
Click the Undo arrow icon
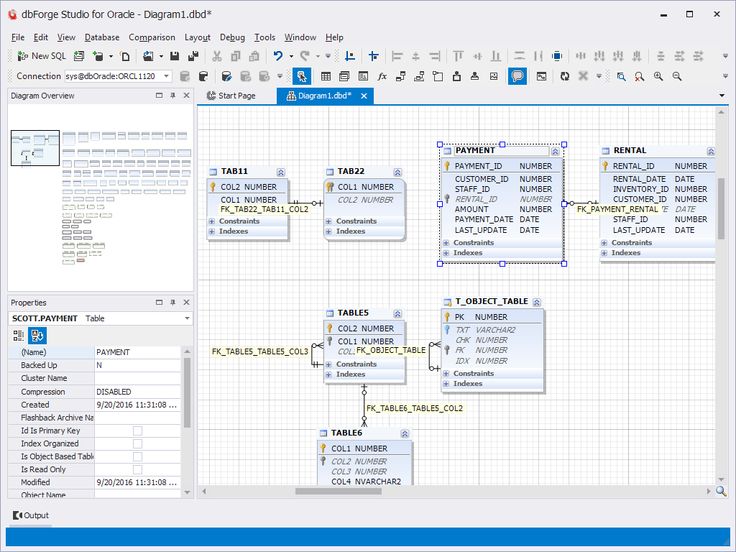coord(278,56)
